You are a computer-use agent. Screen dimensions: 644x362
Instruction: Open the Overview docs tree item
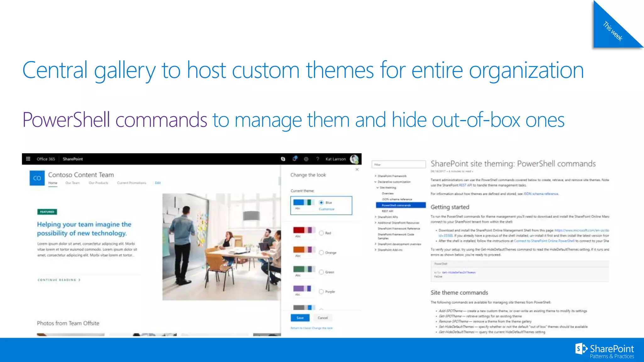388,194
